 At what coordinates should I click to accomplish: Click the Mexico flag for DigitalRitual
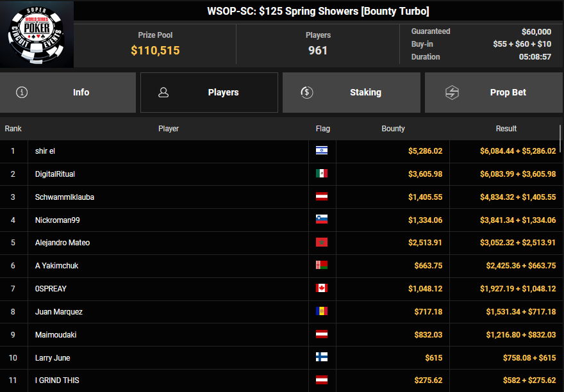(322, 174)
